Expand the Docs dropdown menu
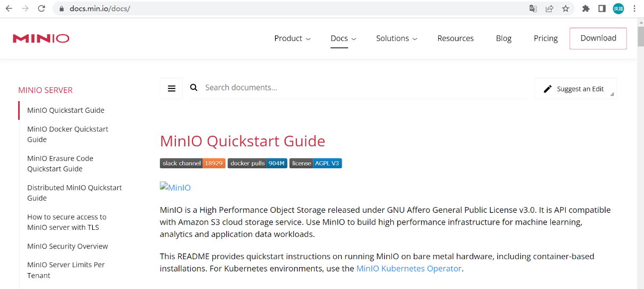Viewport: 644px width, 289px height. pyautogui.click(x=343, y=38)
